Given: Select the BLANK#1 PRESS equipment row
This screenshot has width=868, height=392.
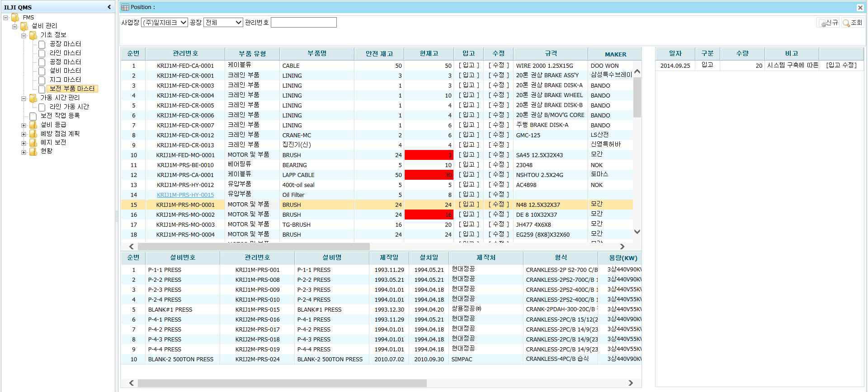Looking at the screenshot, I should [381, 309].
